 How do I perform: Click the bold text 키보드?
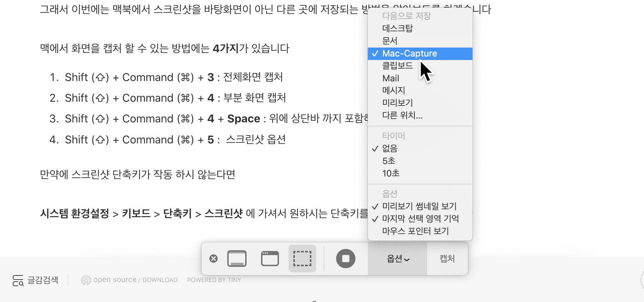coord(136,214)
